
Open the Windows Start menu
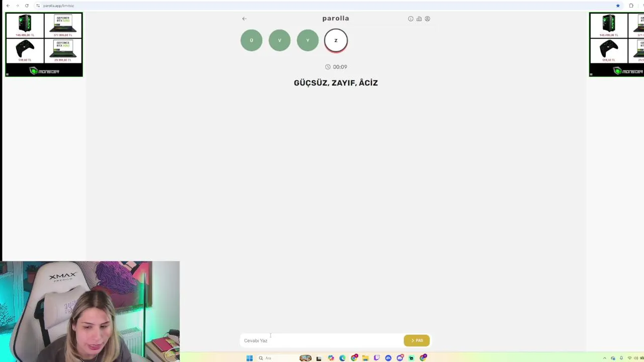(250, 358)
